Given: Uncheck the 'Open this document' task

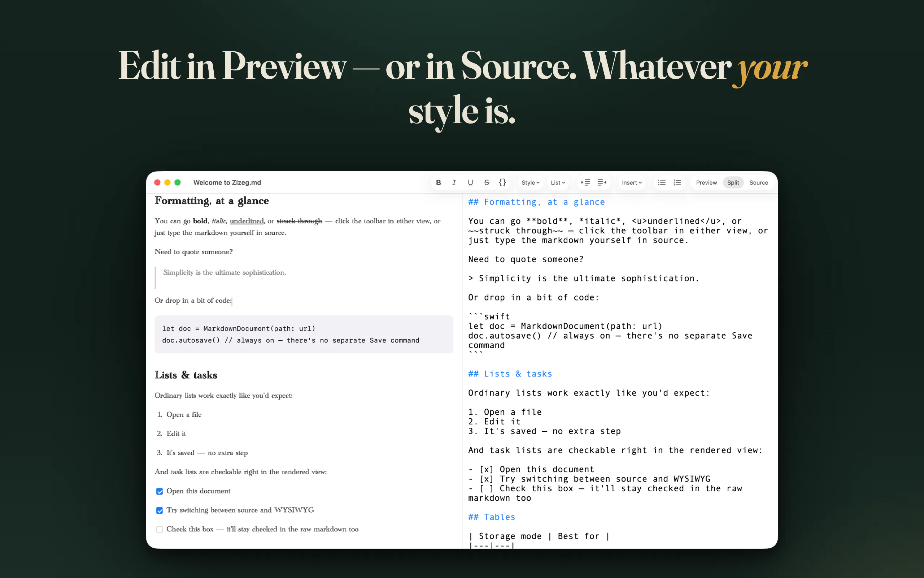Looking at the screenshot, I should [x=160, y=491].
